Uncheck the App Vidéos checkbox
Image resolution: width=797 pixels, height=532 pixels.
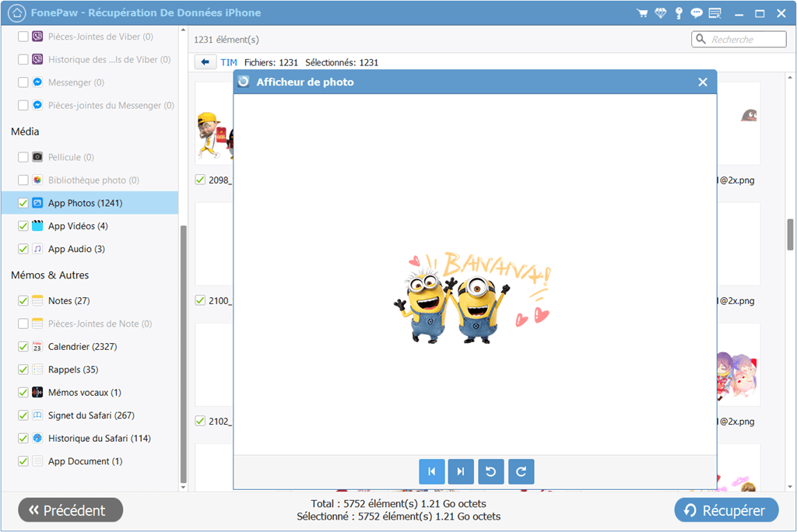(23, 226)
